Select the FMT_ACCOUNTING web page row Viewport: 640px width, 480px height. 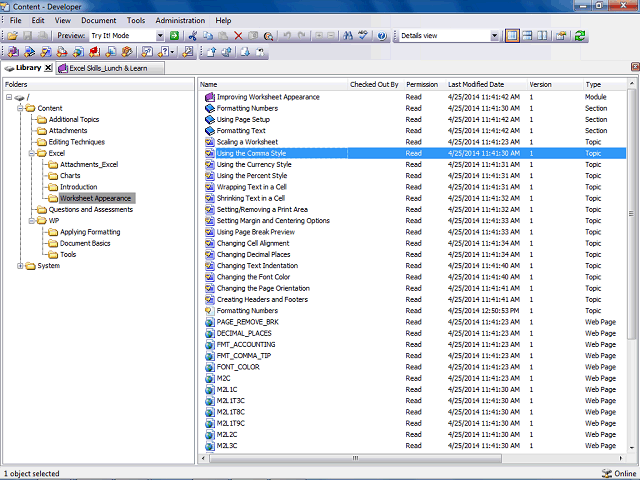[412, 344]
